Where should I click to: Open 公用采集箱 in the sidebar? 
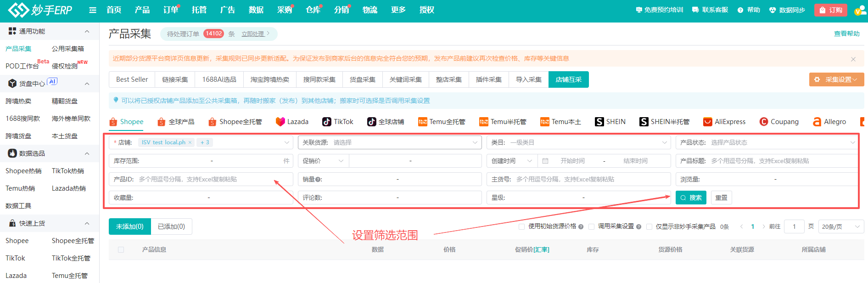click(x=67, y=49)
